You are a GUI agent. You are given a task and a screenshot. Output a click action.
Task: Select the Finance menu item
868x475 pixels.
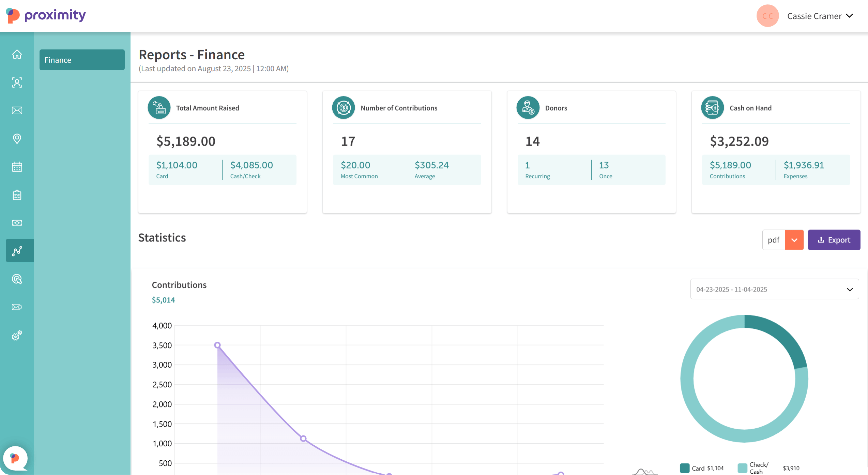pos(82,60)
